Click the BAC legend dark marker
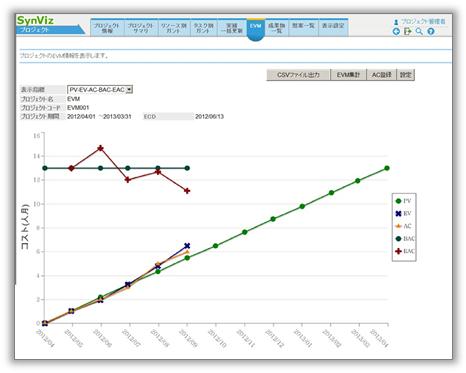This screenshot has height=373, width=466. [x=398, y=239]
